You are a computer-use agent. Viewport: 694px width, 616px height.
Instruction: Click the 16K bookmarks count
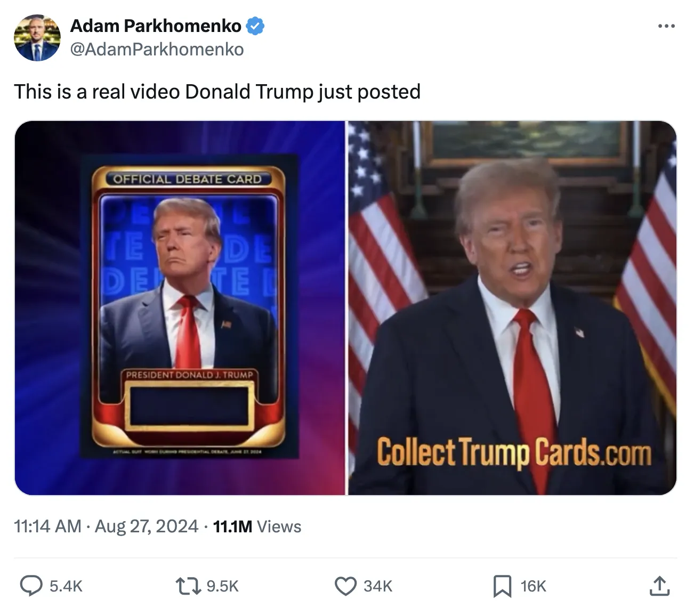pyautogui.click(x=534, y=586)
